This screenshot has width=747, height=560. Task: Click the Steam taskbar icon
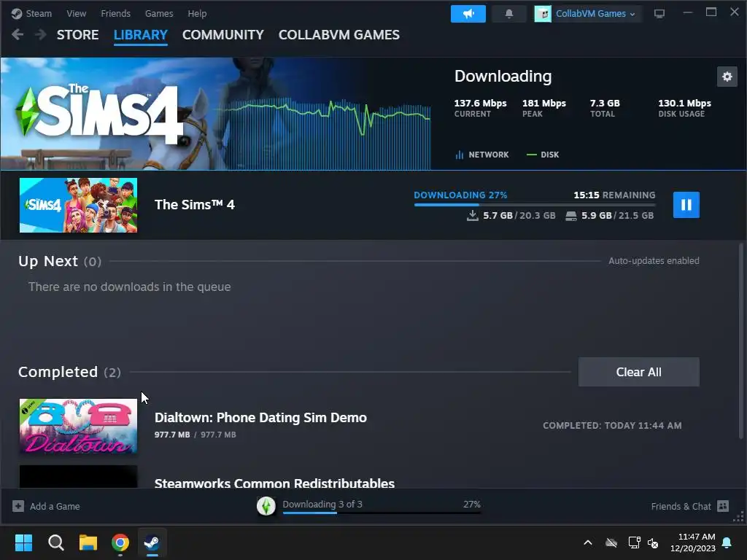point(152,542)
